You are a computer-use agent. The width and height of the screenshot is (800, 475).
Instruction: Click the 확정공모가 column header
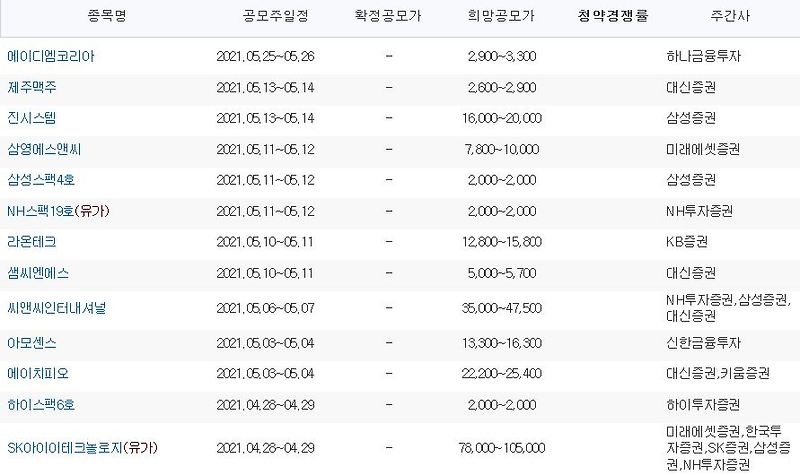pyautogui.click(x=388, y=16)
